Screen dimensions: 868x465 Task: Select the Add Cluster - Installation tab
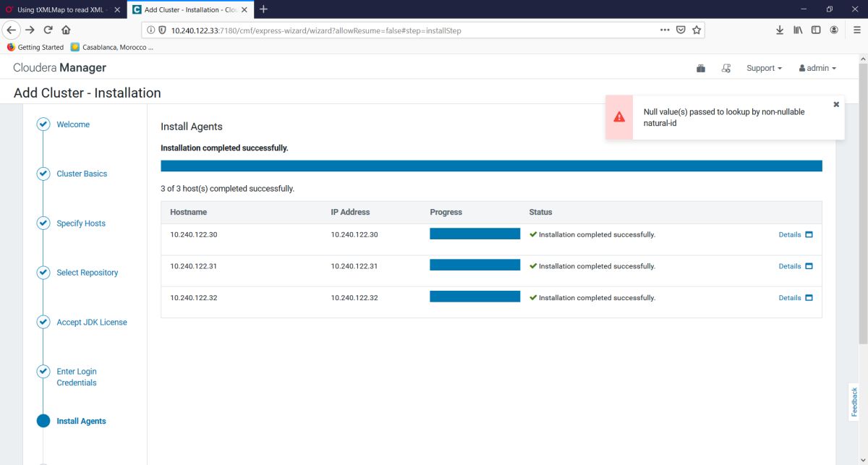(191, 9)
